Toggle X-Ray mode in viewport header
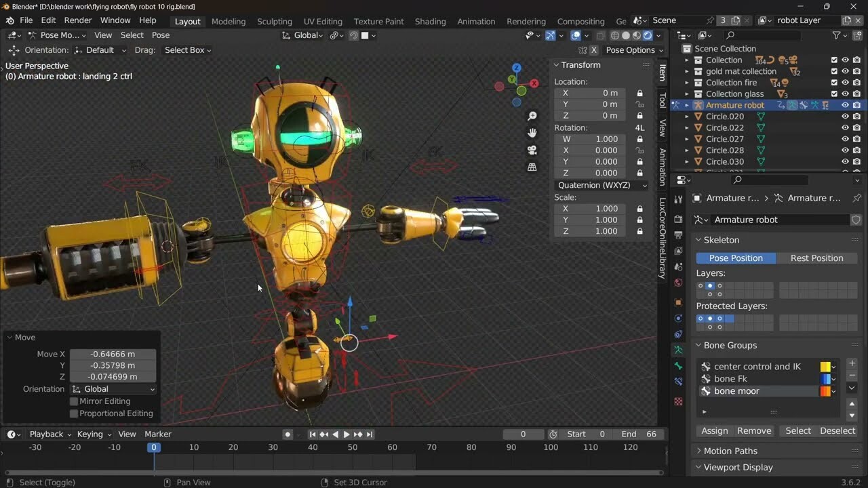868x488 pixels. click(601, 36)
